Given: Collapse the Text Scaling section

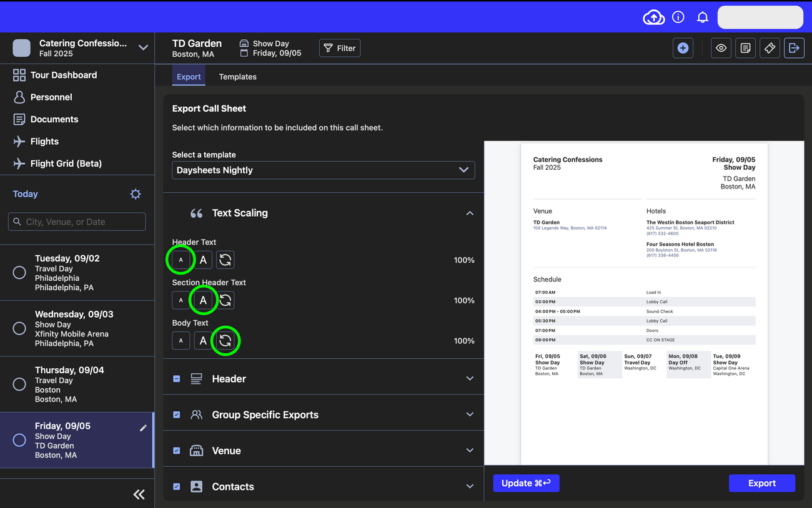Looking at the screenshot, I should (x=470, y=213).
